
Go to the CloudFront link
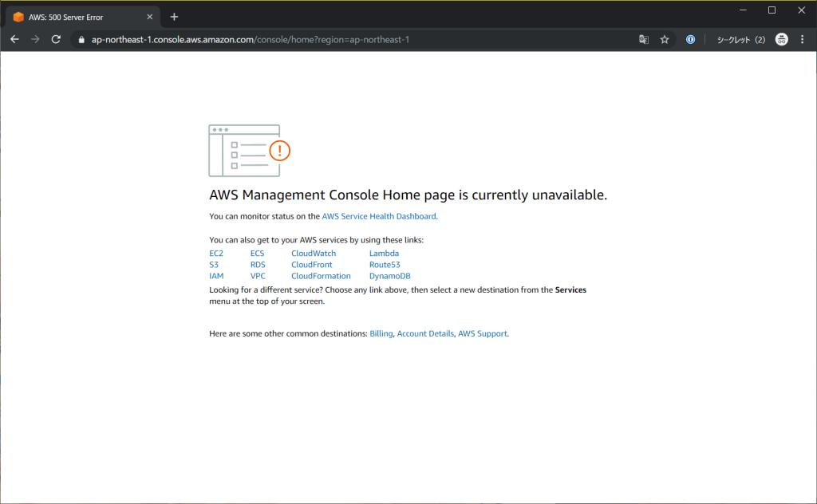(x=312, y=265)
